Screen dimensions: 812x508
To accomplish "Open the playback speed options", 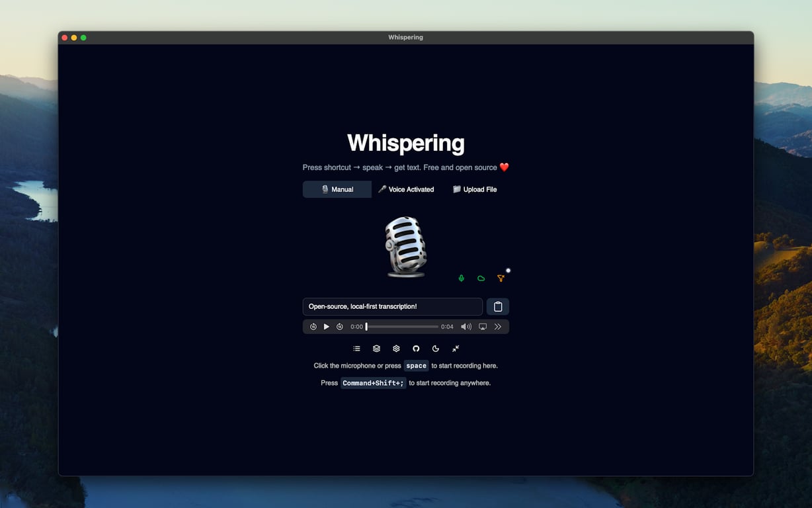I will tap(498, 326).
